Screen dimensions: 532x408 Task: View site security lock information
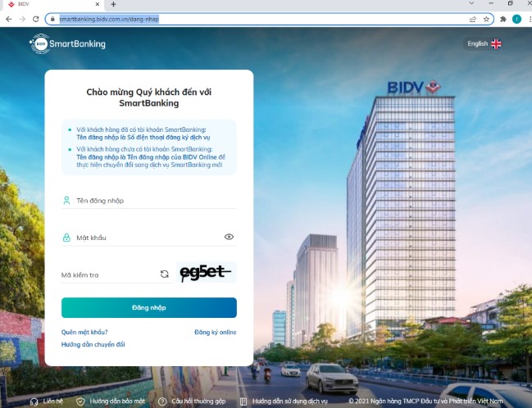coord(52,19)
